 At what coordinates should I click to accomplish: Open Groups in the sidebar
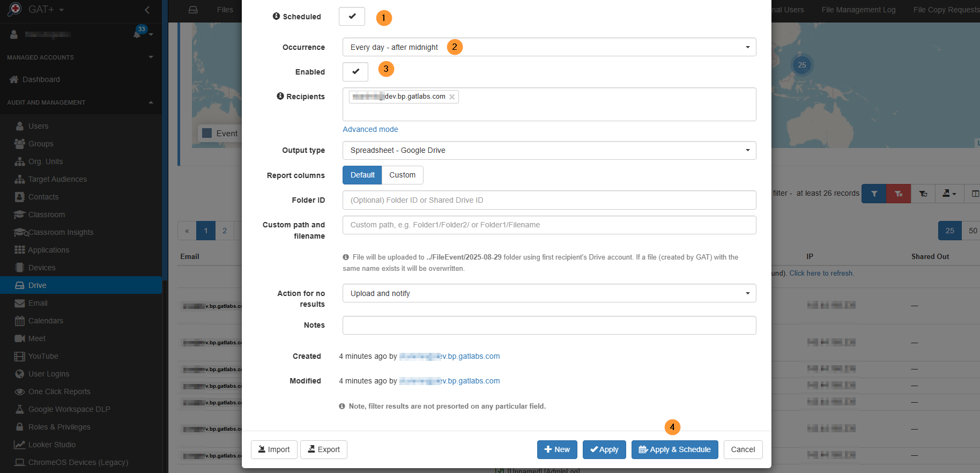coord(41,144)
